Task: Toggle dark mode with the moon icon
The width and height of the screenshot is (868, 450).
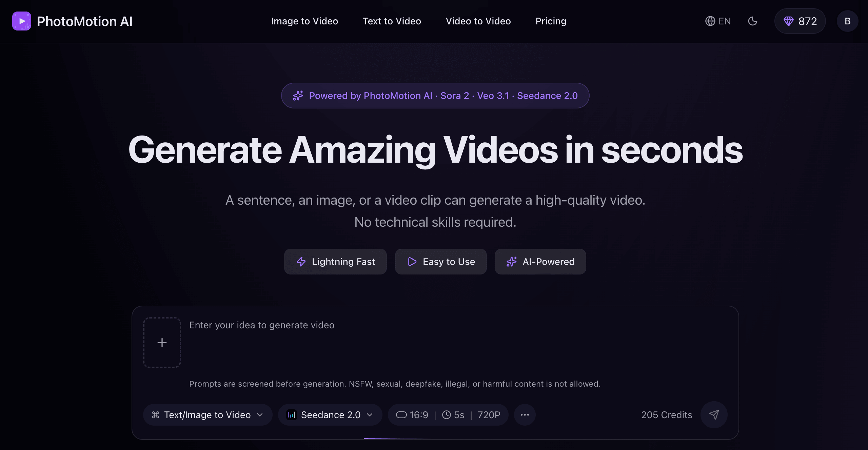Action: (753, 21)
